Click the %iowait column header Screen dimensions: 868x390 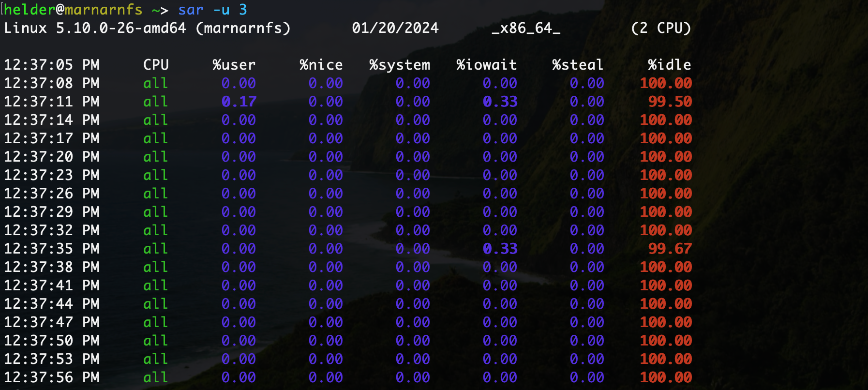coord(486,65)
